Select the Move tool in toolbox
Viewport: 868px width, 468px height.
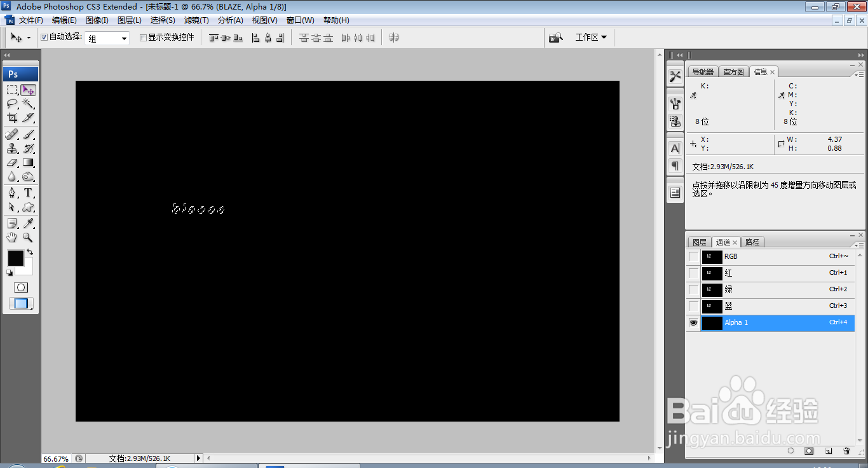click(28, 90)
